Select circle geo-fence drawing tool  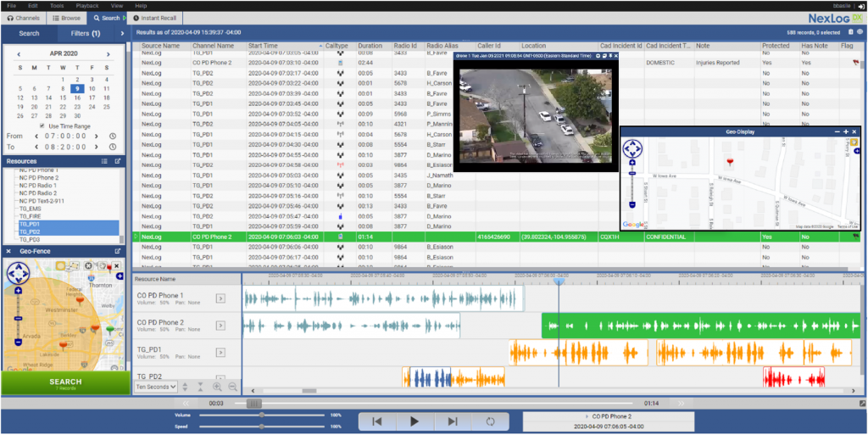[x=60, y=266]
